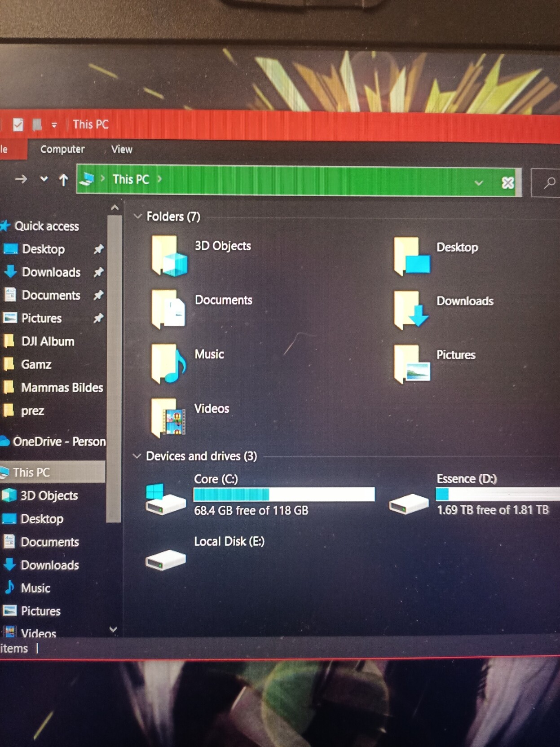
Task: Open the Computer ribbon tab
Action: click(x=62, y=149)
